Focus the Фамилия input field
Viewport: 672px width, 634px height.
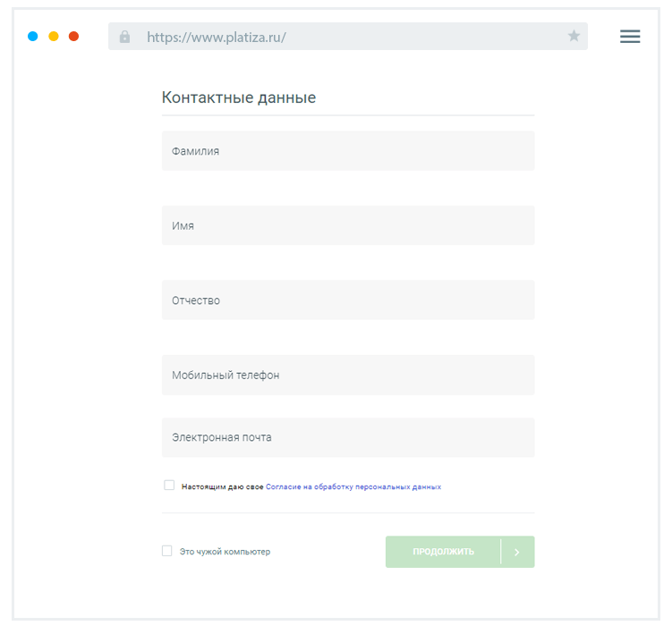pyautogui.click(x=348, y=151)
